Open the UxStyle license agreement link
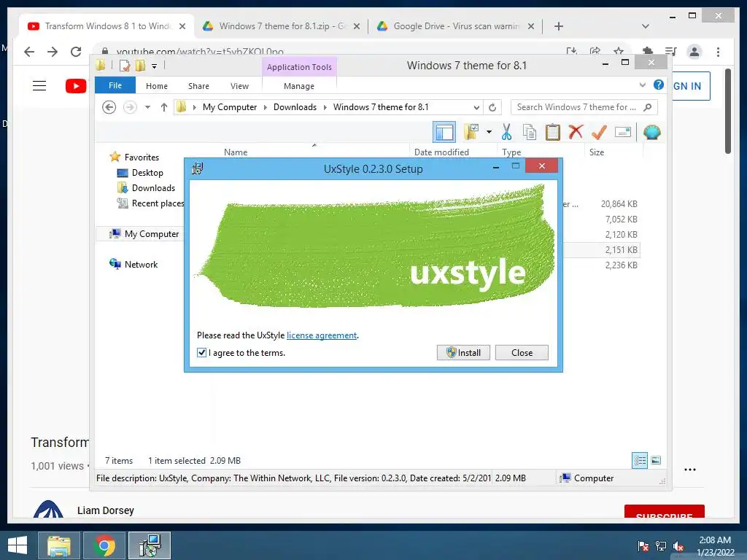 click(x=322, y=335)
